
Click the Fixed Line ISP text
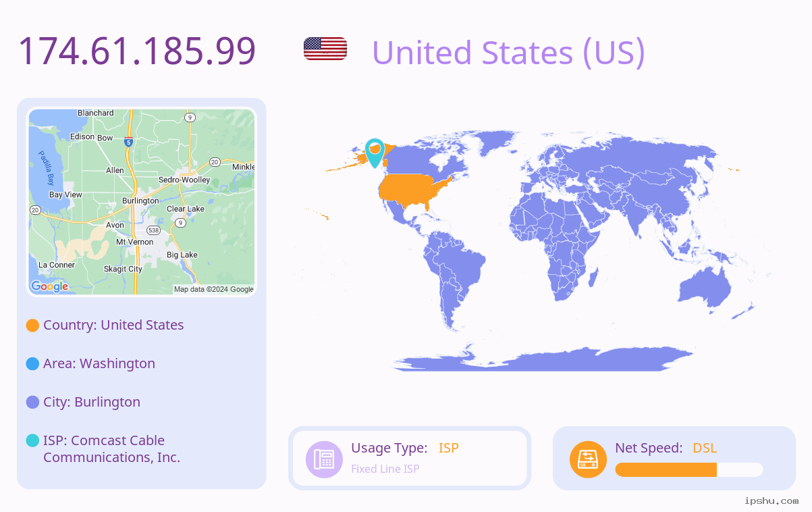pyautogui.click(x=385, y=469)
